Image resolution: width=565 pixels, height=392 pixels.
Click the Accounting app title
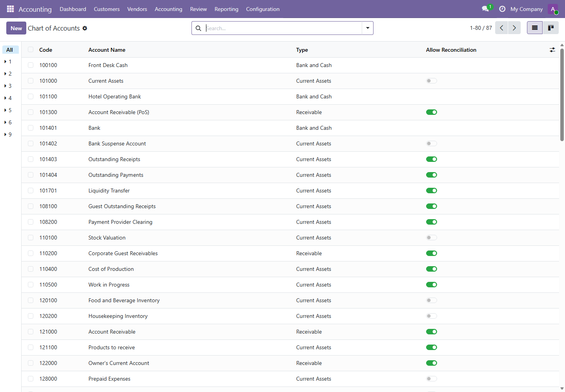click(35, 9)
